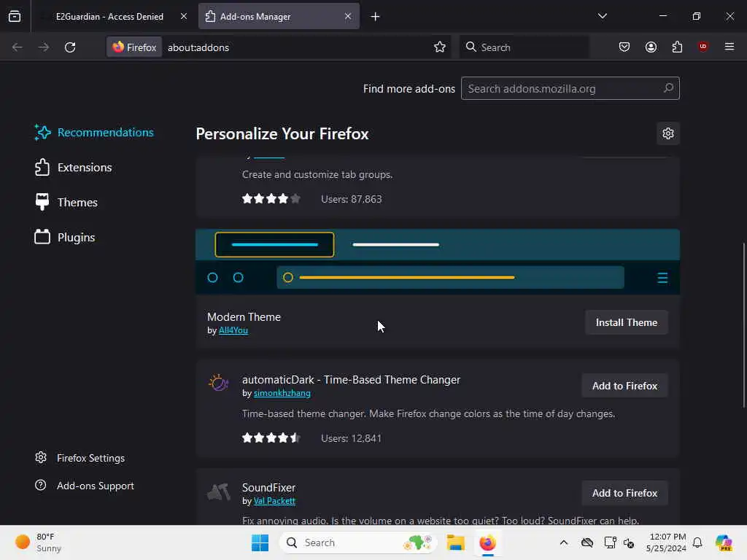Go forward using the forward arrow
747x560 pixels.
(43, 47)
